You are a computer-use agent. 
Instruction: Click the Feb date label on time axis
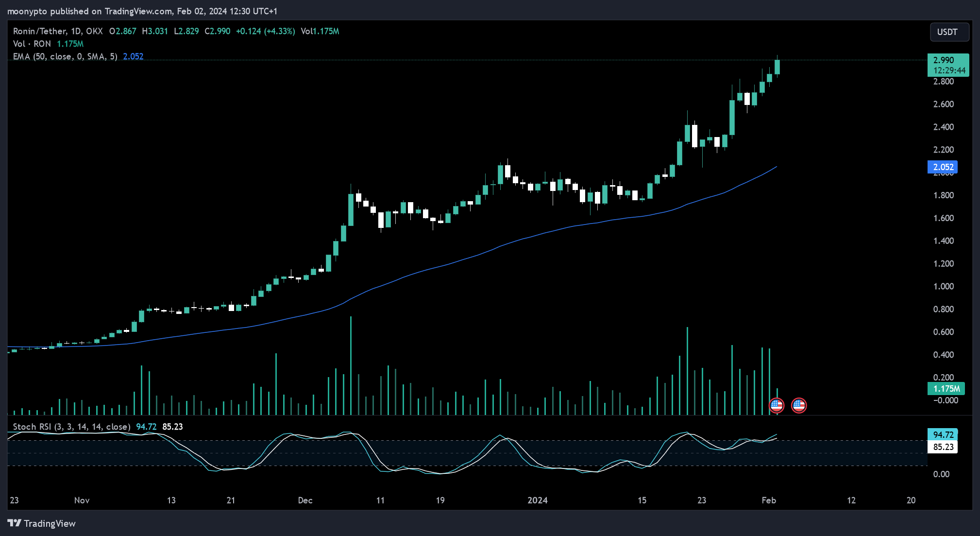pos(769,500)
